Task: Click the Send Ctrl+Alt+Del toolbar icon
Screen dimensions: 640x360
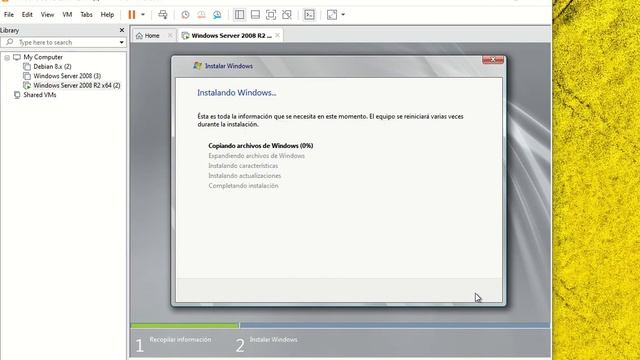Action: coord(162,15)
